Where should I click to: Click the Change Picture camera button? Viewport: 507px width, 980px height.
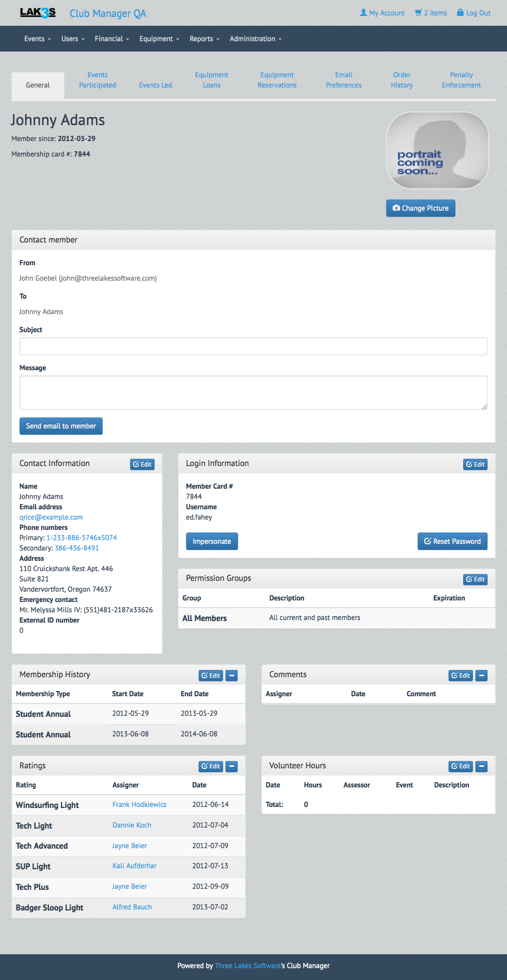(x=420, y=208)
